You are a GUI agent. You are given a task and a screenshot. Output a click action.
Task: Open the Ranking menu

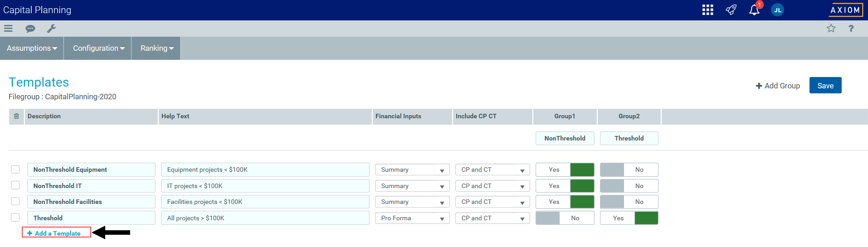tap(156, 48)
